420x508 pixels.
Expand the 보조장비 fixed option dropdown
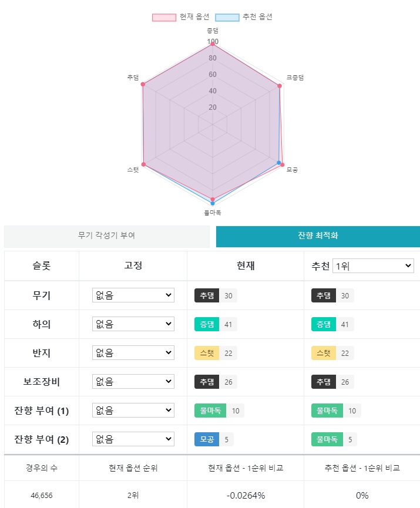133,382
